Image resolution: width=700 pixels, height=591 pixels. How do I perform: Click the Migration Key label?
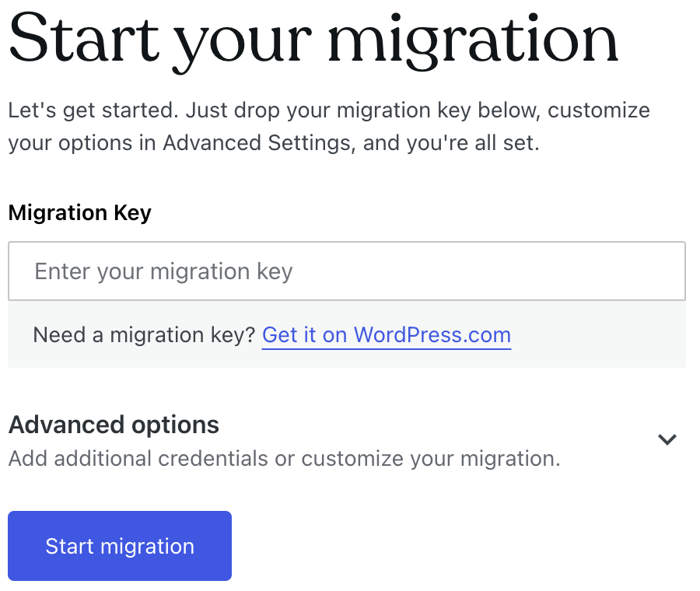coord(79,213)
